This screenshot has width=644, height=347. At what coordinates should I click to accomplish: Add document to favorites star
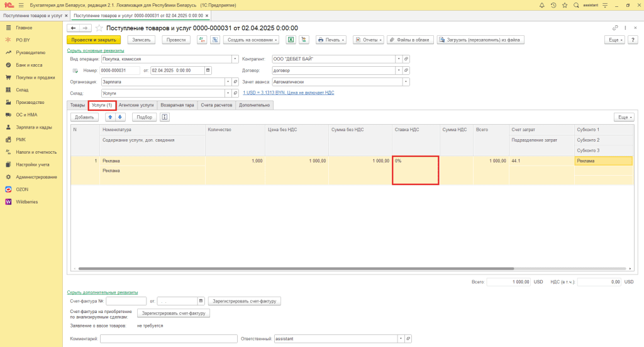click(99, 28)
